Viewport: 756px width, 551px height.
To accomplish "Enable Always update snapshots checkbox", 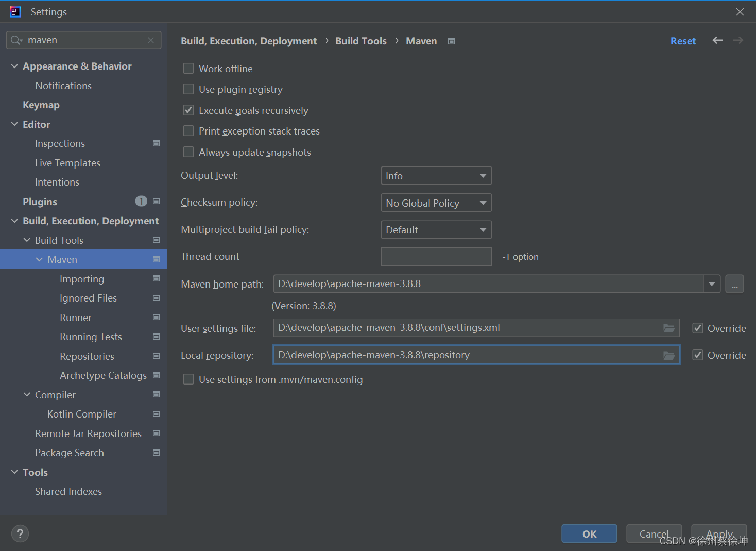I will [188, 152].
